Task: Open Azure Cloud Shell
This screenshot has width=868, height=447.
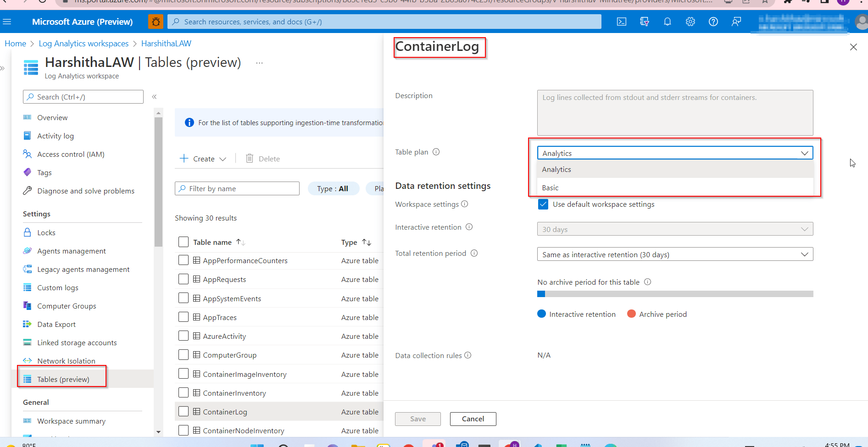Action: click(622, 22)
